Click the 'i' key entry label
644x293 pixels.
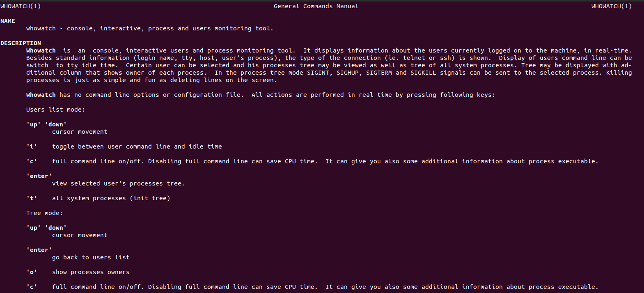click(x=32, y=146)
